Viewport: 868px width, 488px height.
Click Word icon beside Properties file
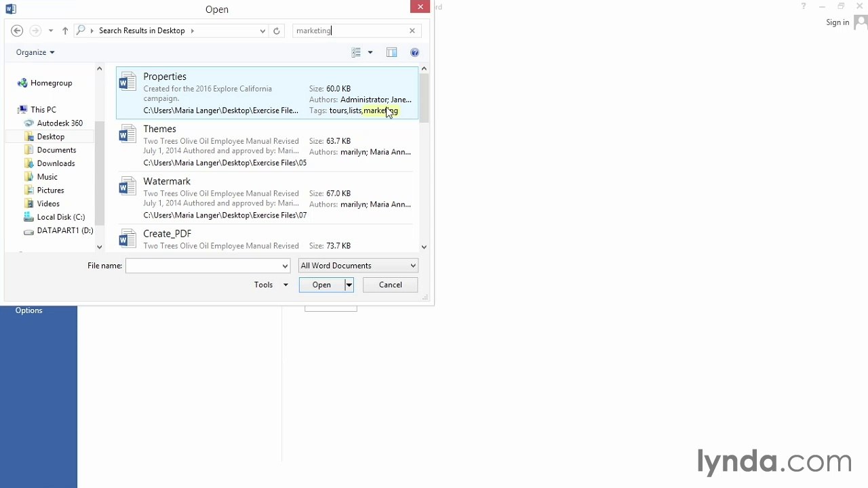(x=127, y=83)
